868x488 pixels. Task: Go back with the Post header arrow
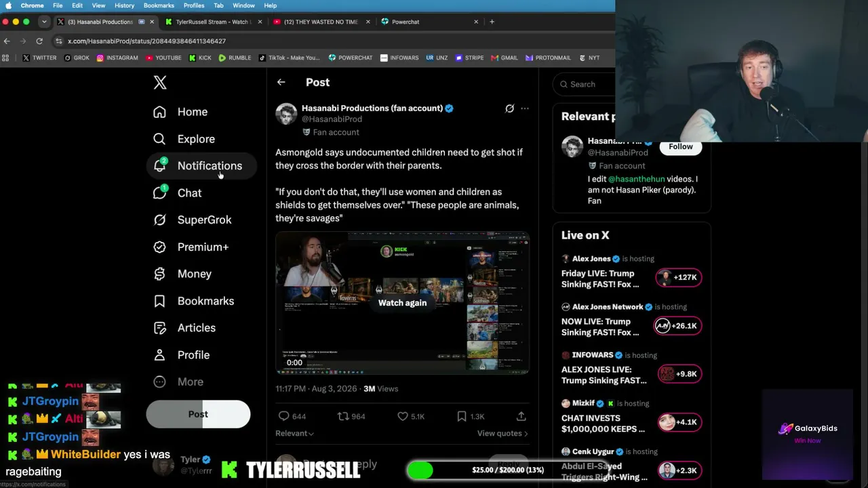pyautogui.click(x=281, y=82)
